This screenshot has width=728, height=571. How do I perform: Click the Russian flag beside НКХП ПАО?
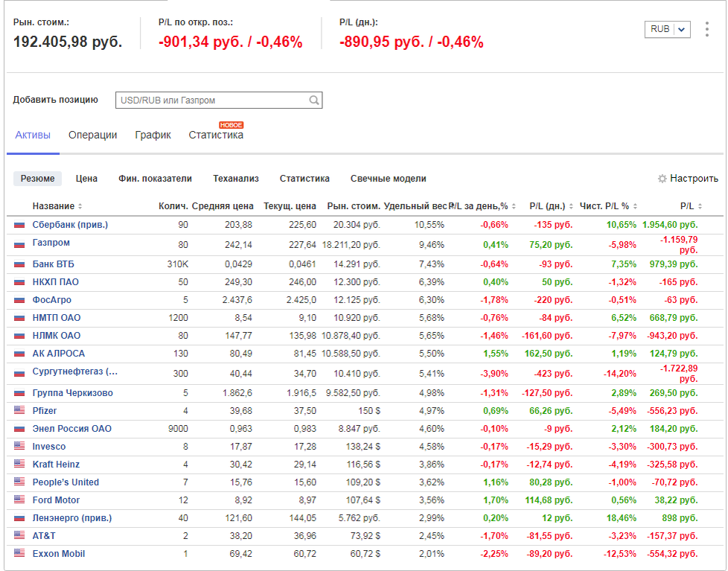point(19,282)
